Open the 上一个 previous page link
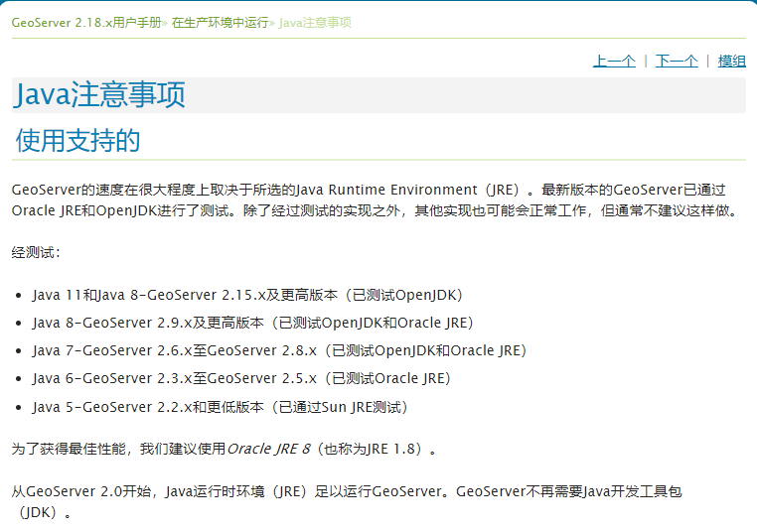Image resolution: width=757 pixels, height=532 pixels. click(x=614, y=61)
